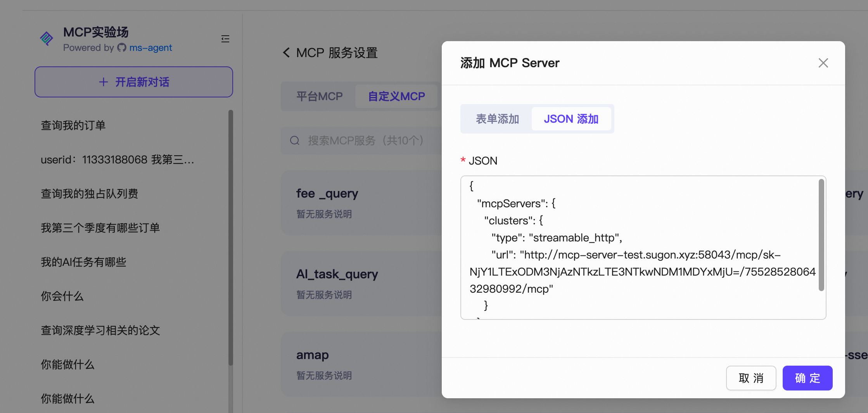The image size is (868, 413).
Task: Collapse the sidebar with the menu icon
Action: tap(225, 39)
